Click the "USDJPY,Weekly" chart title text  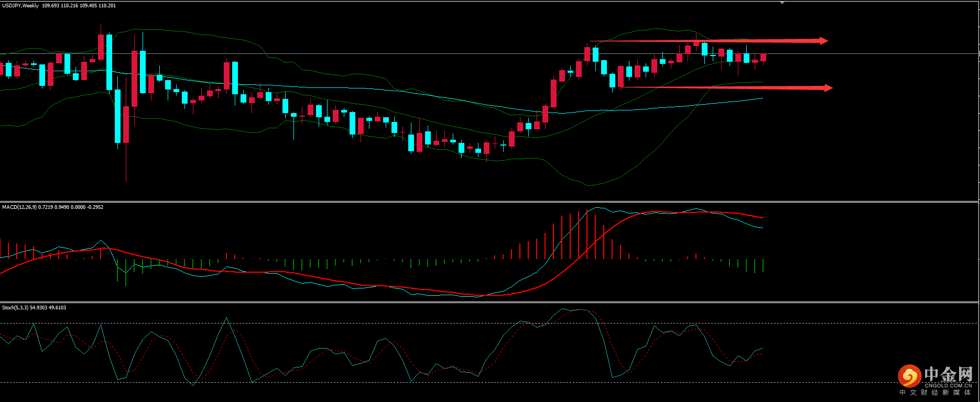(20, 6)
